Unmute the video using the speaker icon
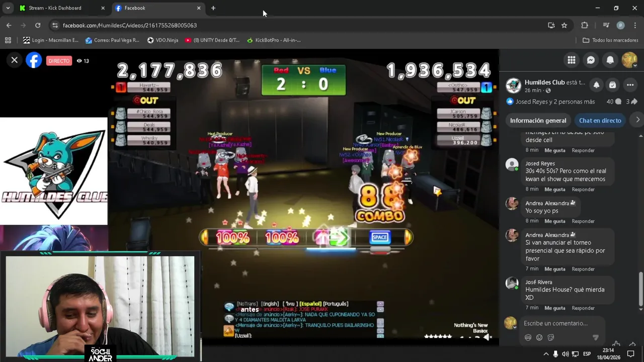Screen dimensions: 644x362 pos(488,337)
